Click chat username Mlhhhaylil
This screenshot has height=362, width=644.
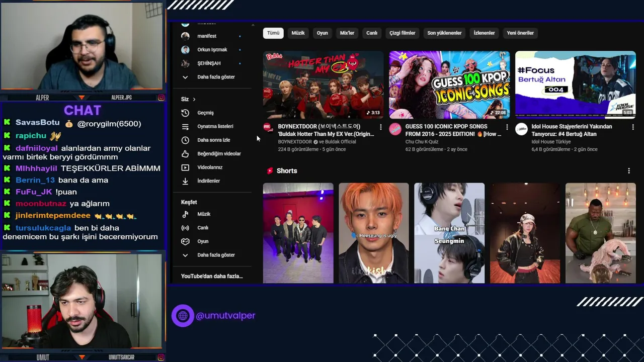36,168
